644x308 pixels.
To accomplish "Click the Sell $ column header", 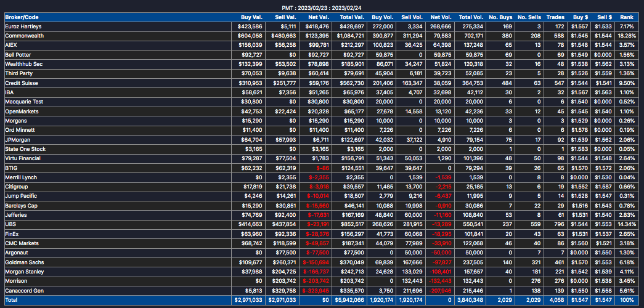I will 605,17.
